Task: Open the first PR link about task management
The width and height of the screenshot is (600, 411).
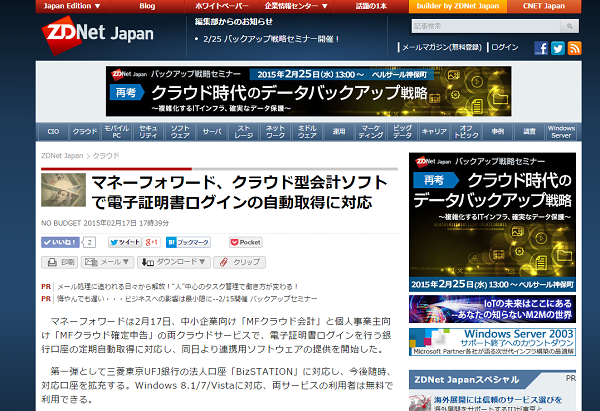Action: coord(178,287)
